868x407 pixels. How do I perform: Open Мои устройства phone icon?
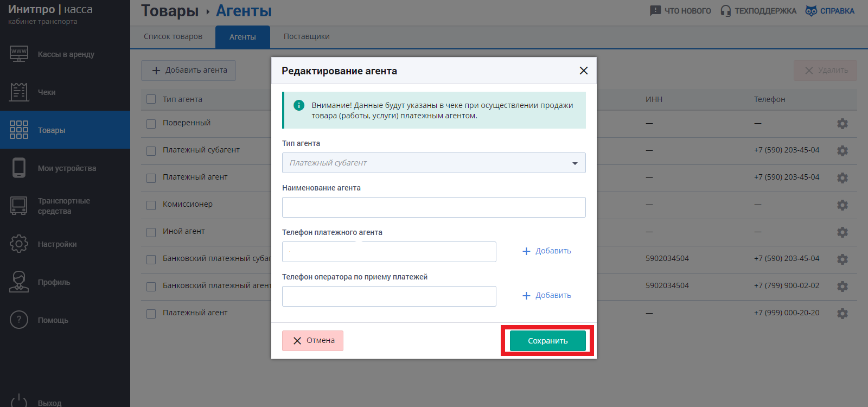coord(19,168)
